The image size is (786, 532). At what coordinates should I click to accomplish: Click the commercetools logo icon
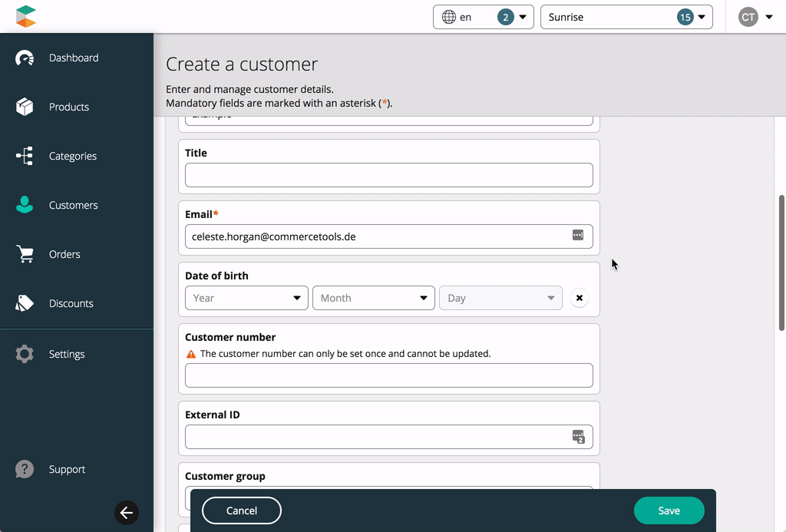[25, 16]
